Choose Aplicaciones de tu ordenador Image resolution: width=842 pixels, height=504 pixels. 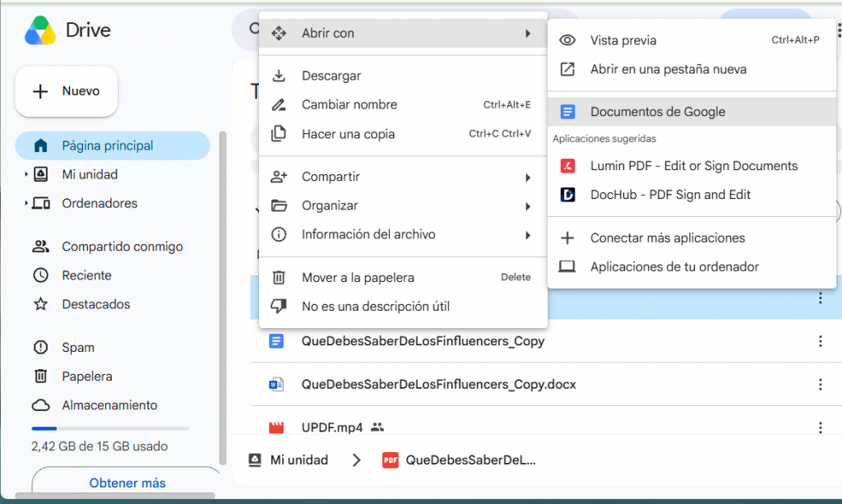(x=692, y=266)
